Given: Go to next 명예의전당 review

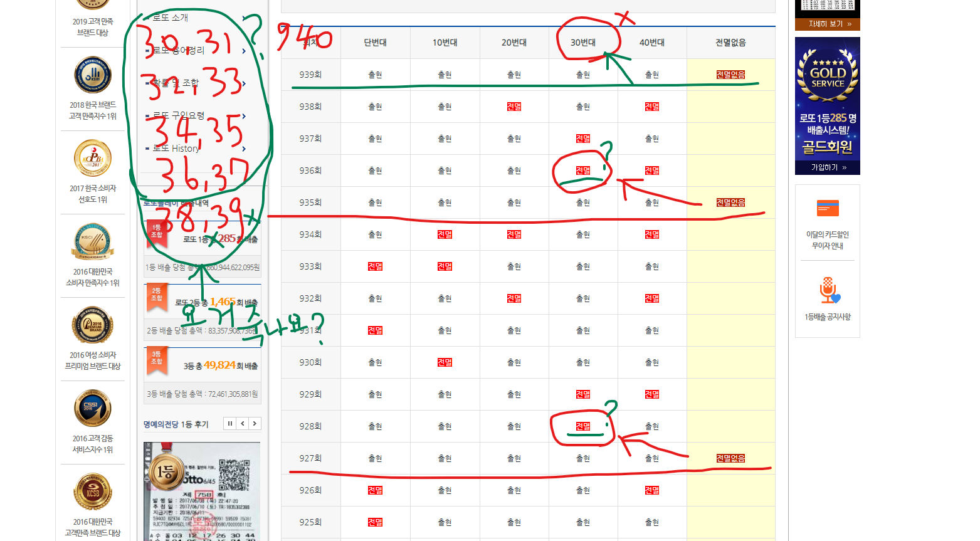Looking at the screenshot, I should tap(255, 424).
